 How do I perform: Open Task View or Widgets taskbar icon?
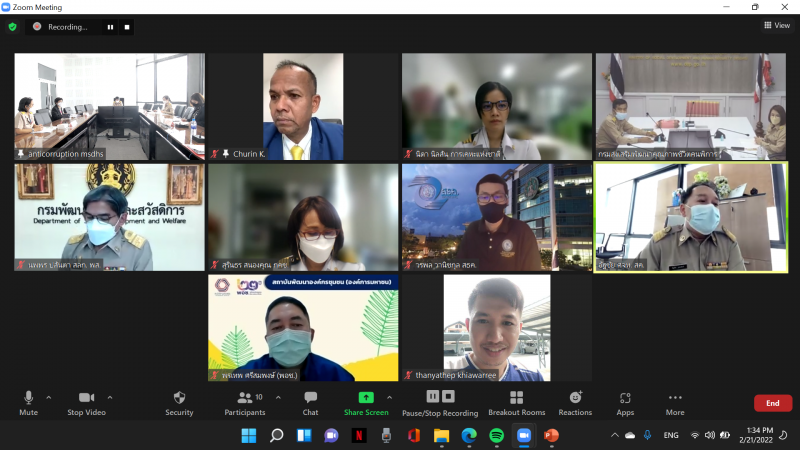(x=304, y=435)
